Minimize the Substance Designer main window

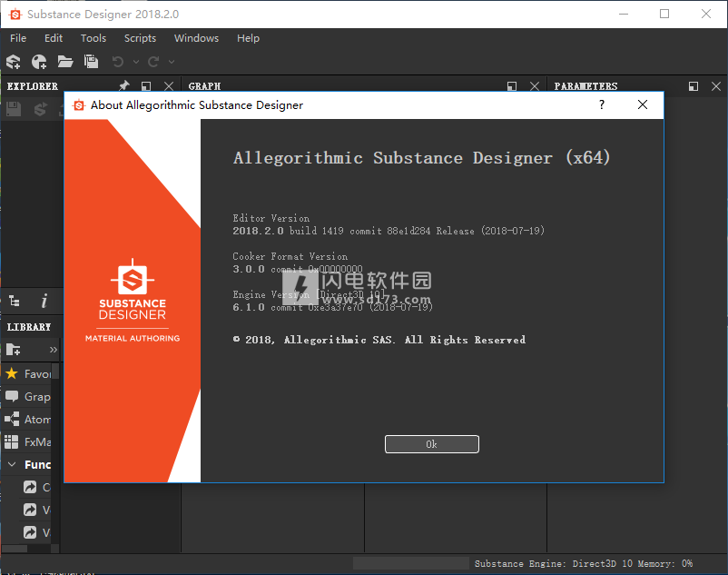point(624,14)
